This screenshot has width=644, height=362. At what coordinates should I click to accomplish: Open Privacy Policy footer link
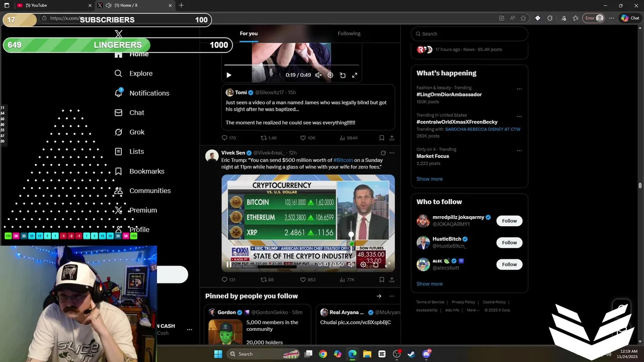463,302
